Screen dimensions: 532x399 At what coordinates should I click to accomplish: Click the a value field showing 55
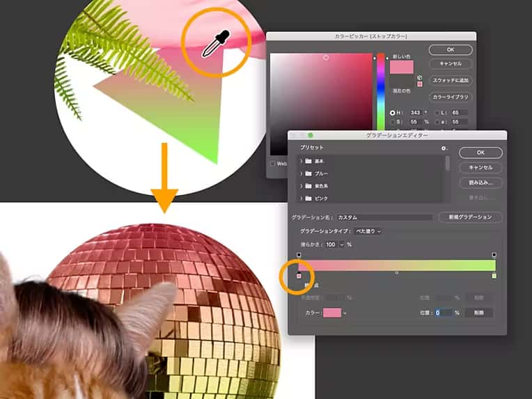point(460,121)
